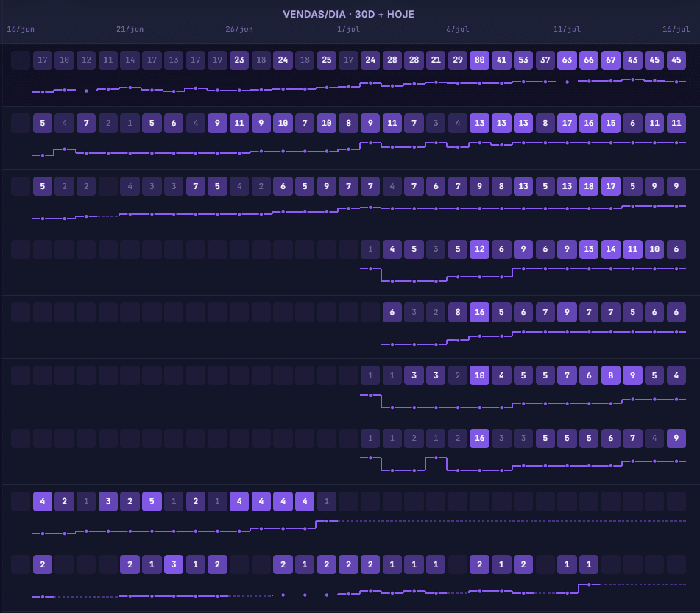Screen dimensions: 700x613
Task: Pick cell 18 between 13 and 17
Action: [589, 186]
